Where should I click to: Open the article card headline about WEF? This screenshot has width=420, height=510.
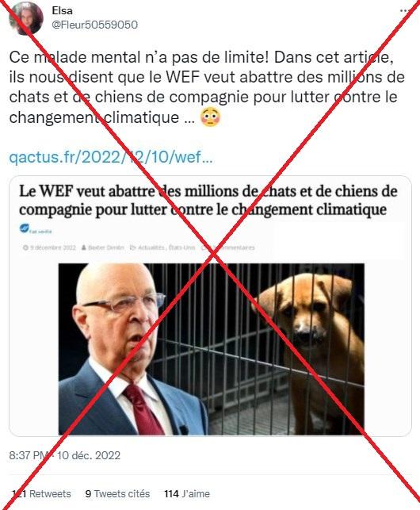(208, 201)
